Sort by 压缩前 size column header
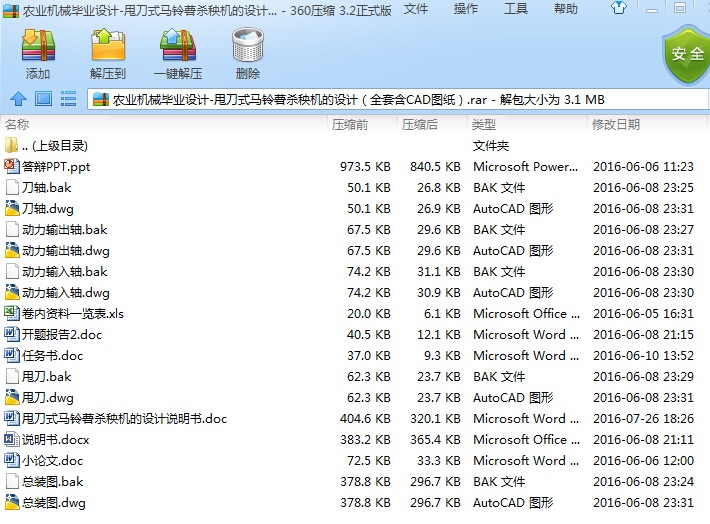The image size is (710, 524). point(350,125)
